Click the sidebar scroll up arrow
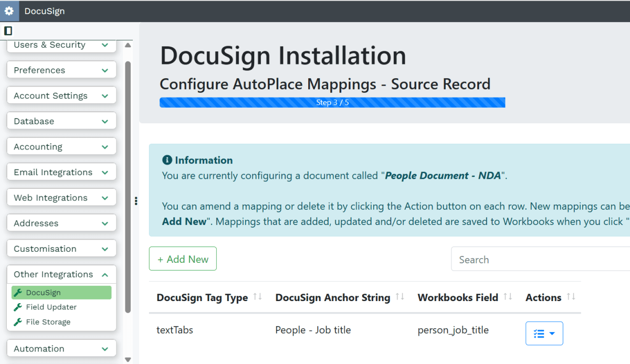 [128, 45]
